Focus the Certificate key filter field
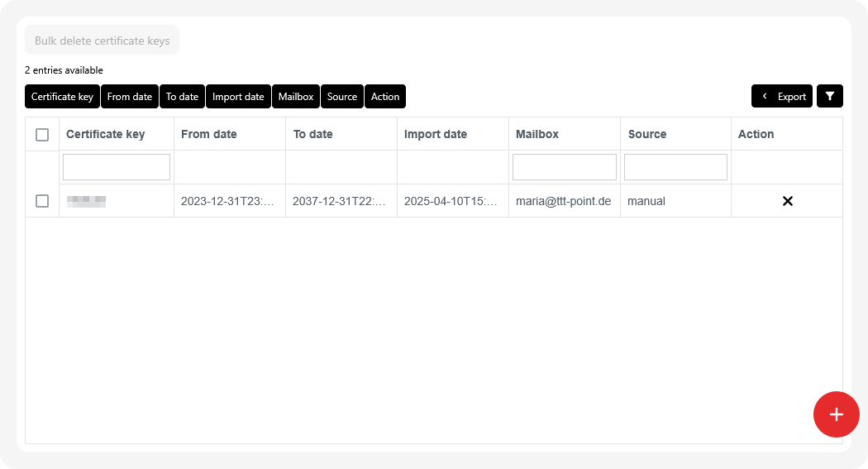868x469 pixels. pos(117,167)
